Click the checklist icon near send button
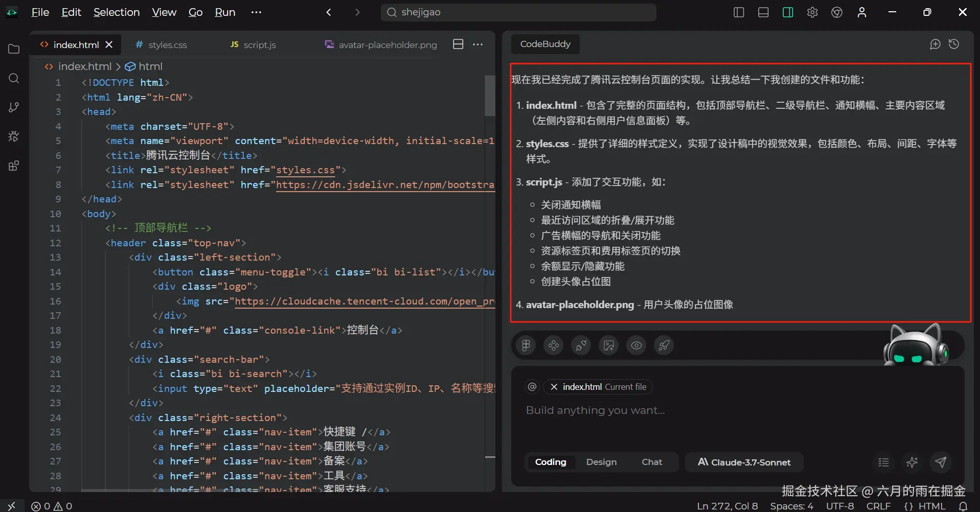 tap(883, 462)
